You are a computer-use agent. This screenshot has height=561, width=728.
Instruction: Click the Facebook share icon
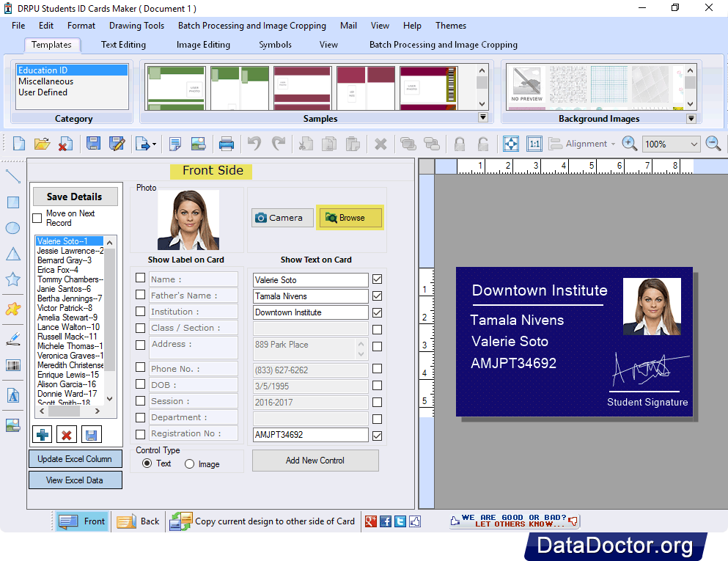(x=386, y=521)
